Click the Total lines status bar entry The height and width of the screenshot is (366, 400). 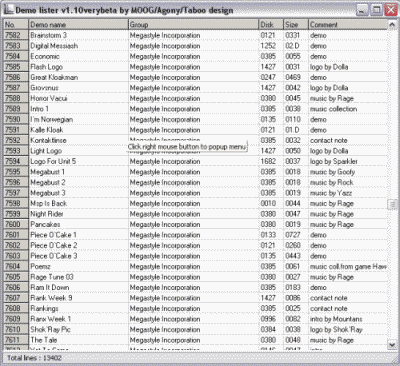[x=34, y=358]
